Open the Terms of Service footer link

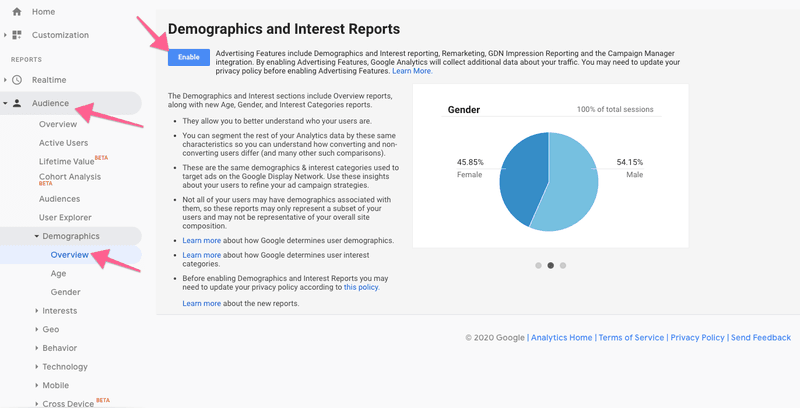(x=631, y=338)
